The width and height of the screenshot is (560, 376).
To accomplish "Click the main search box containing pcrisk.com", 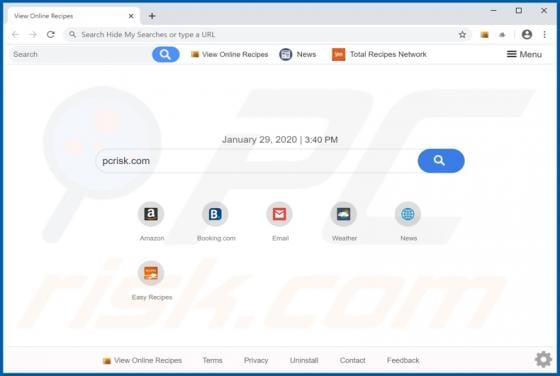I will click(256, 161).
